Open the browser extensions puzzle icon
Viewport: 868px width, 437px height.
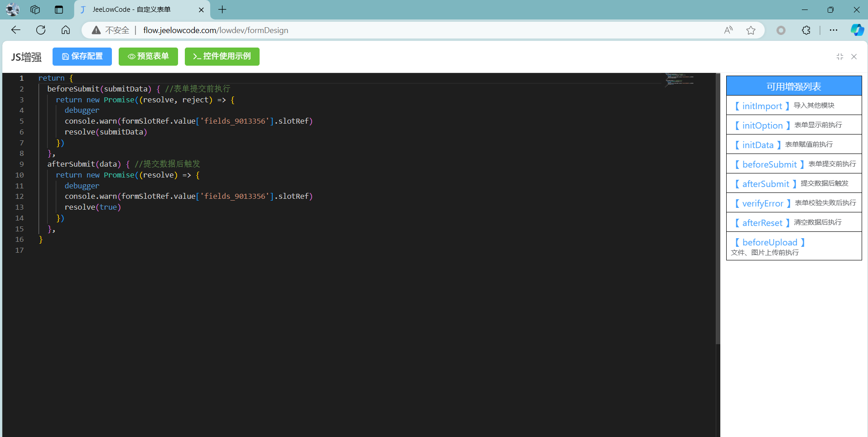tap(806, 30)
